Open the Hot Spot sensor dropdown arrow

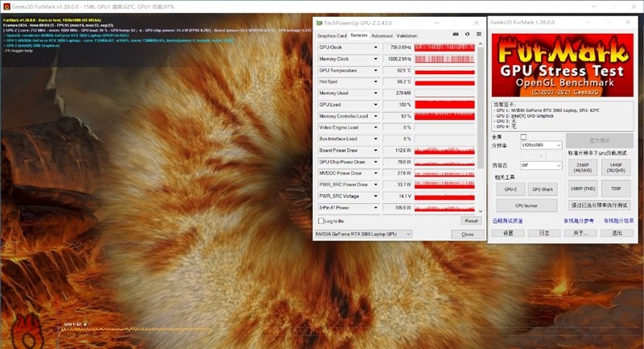pos(375,81)
